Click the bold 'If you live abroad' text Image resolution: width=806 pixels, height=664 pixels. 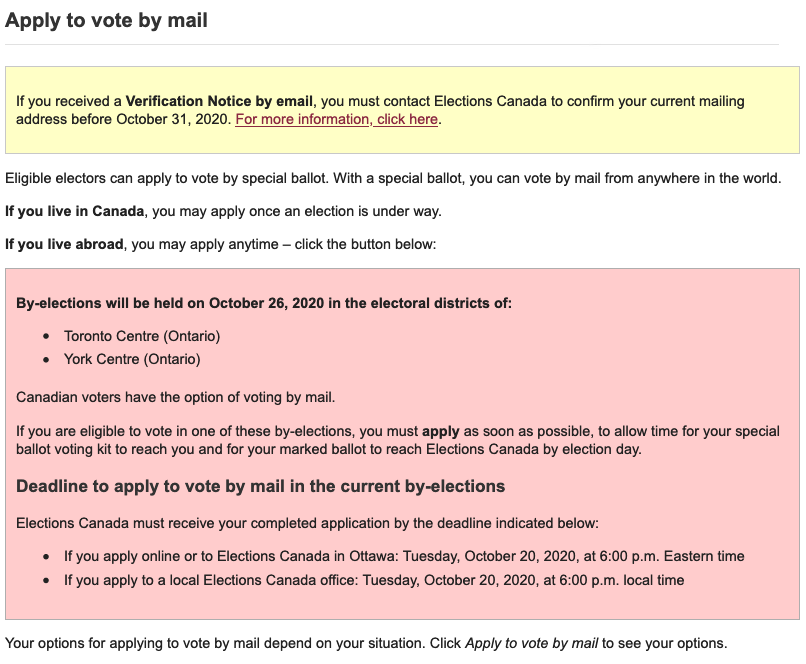tap(64, 245)
